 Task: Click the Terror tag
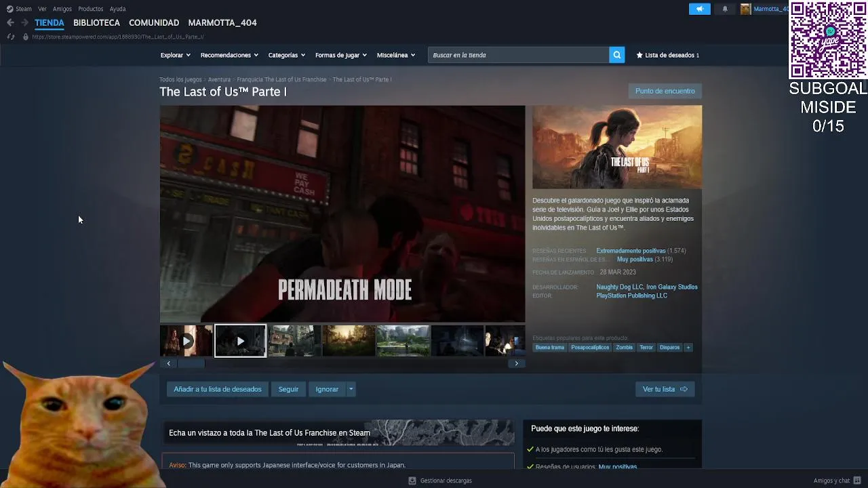tap(646, 348)
